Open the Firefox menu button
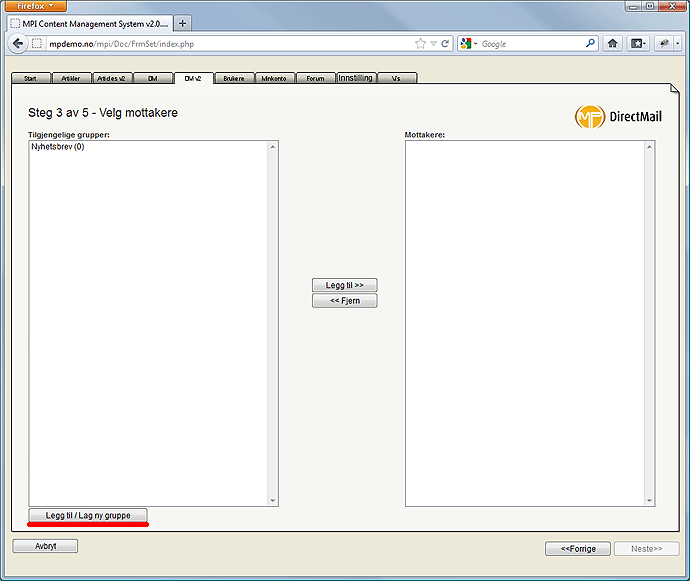This screenshot has width=690, height=581. tap(35, 6)
